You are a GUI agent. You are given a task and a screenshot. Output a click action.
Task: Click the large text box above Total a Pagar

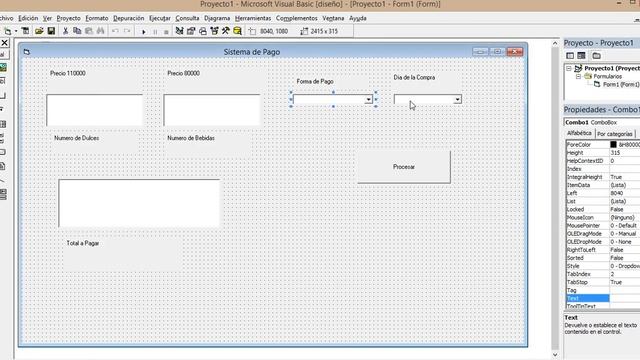coord(139,203)
